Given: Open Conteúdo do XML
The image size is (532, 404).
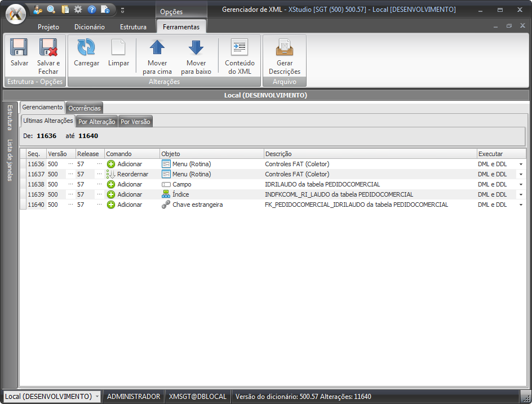Looking at the screenshot, I should (240, 48).
